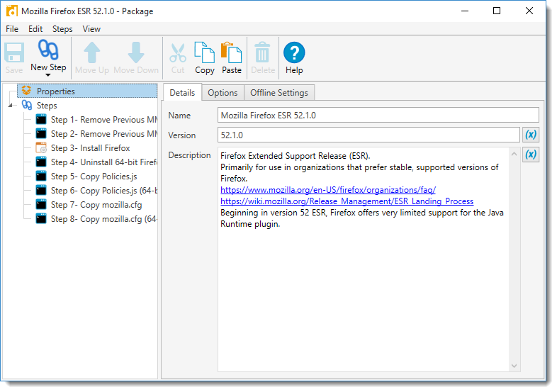Switch to the Options tab

pyautogui.click(x=223, y=93)
